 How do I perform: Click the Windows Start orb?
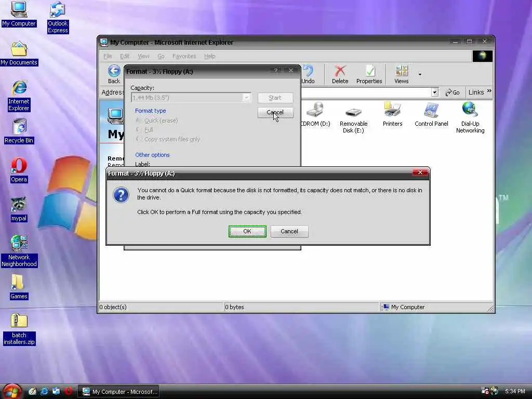(12, 391)
